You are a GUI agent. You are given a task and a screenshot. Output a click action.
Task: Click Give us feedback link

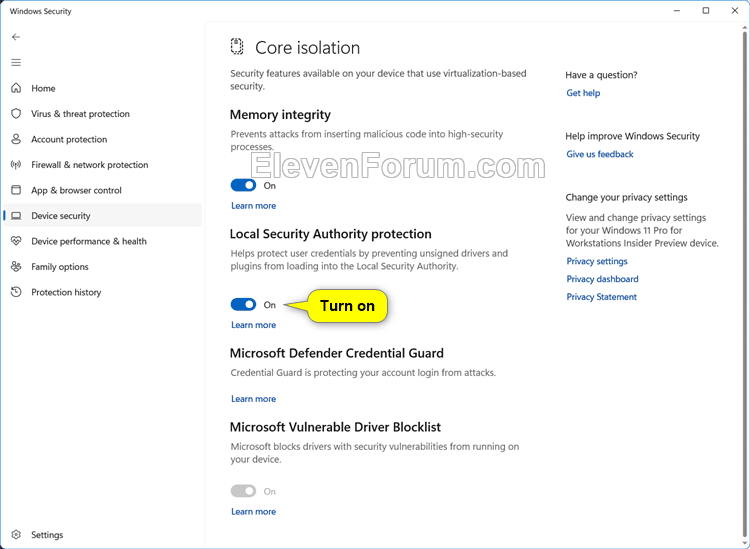(600, 154)
